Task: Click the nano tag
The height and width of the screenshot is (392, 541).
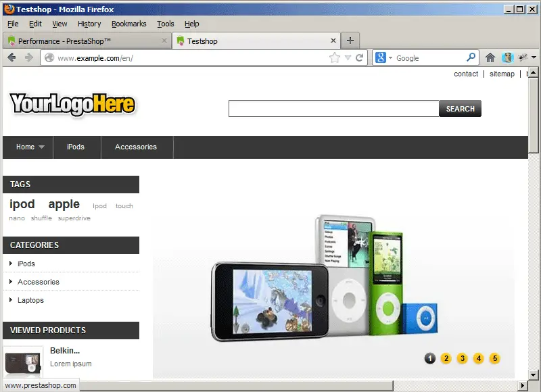Action: (x=17, y=218)
